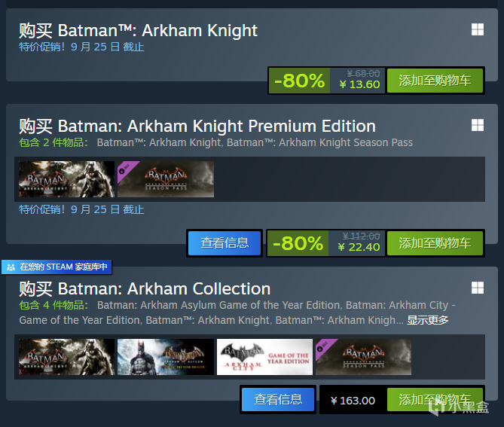
Task: View bundle info for Premium Edition
Action: (x=225, y=243)
